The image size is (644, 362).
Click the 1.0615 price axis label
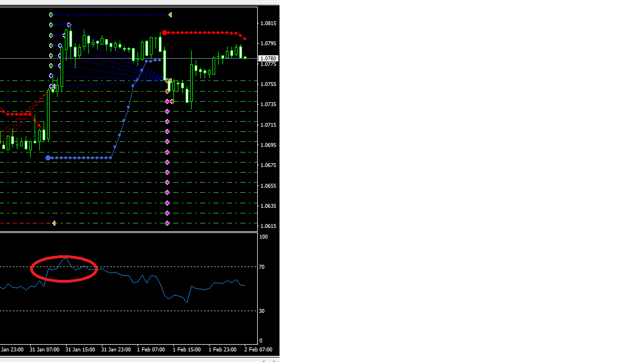tap(268, 226)
